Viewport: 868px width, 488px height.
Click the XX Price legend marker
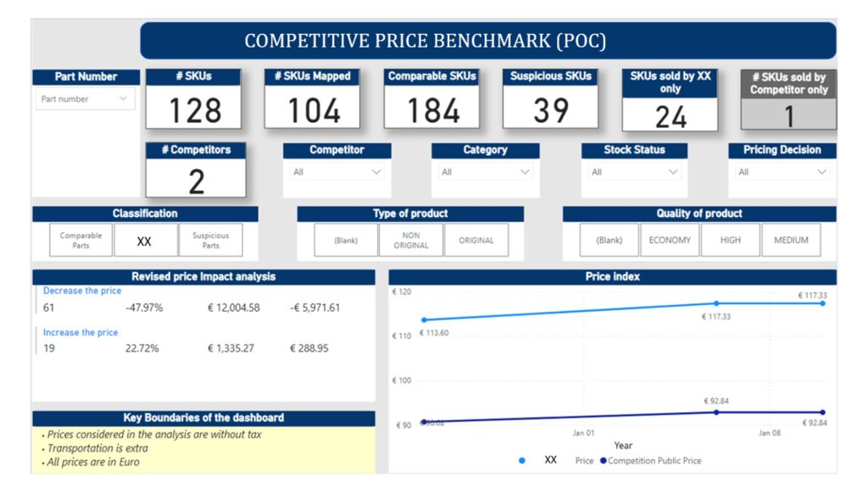point(521,461)
